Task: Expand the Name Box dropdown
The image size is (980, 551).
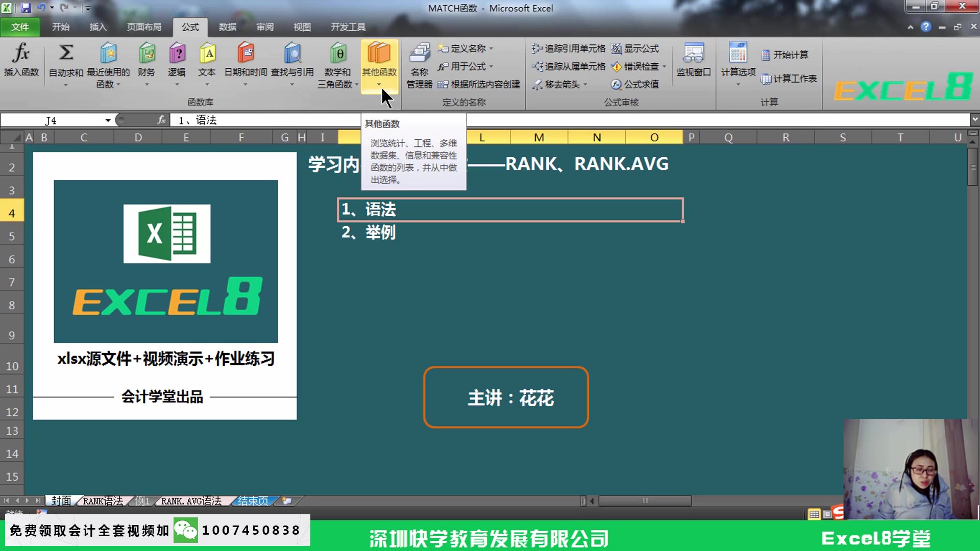Action: [x=108, y=120]
